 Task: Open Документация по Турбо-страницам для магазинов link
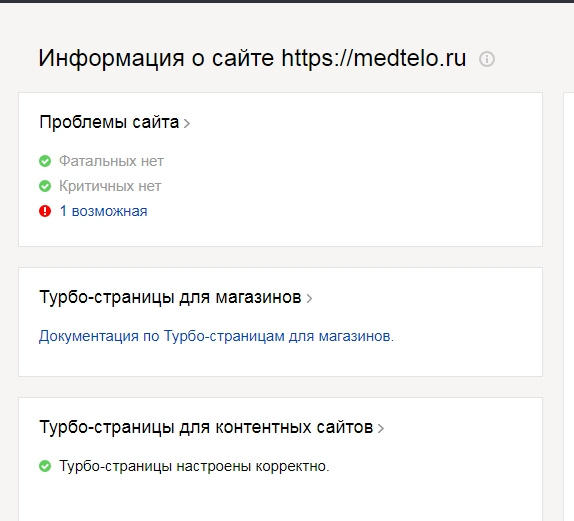(216, 336)
